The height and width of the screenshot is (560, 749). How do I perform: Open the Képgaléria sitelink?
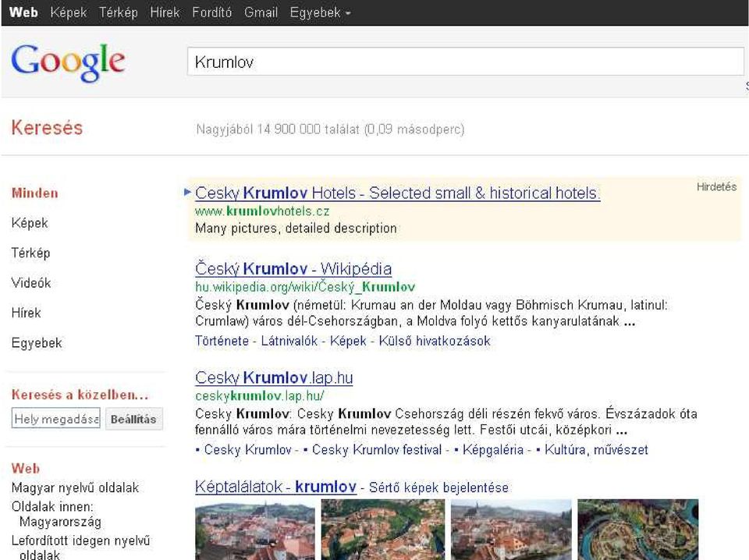[493, 450]
